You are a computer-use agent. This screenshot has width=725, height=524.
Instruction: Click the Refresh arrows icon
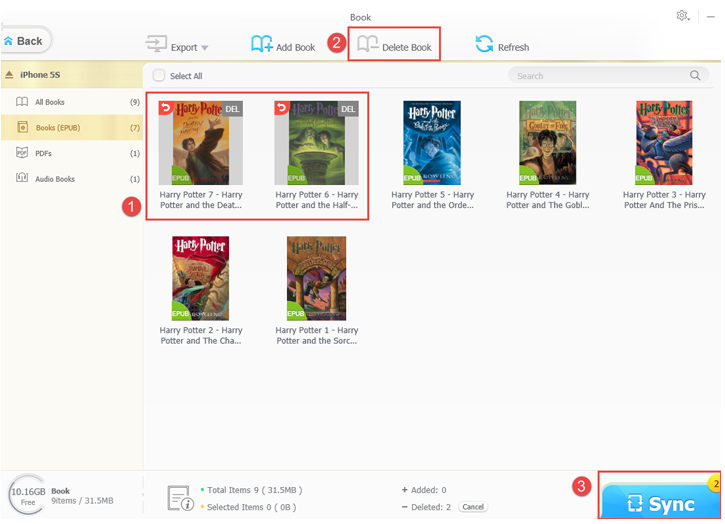click(x=484, y=44)
